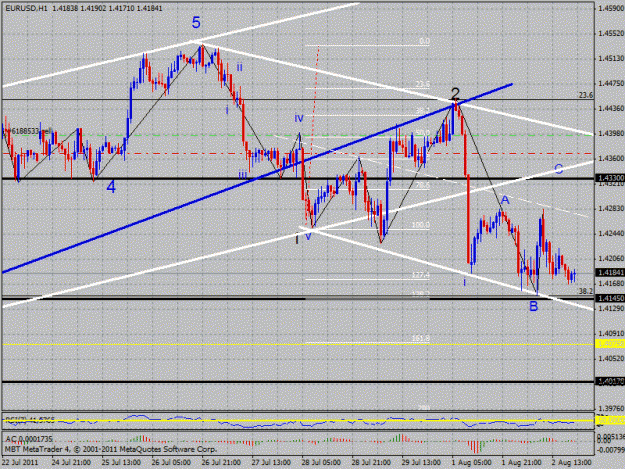This screenshot has height=469, width=625.
Task: Click the 1.42060 price scale value
Action: coord(611,259)
